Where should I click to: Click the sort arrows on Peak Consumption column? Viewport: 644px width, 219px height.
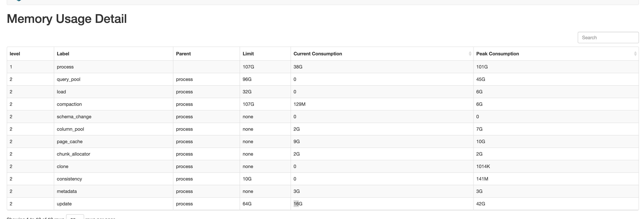[x=635, y=54]
